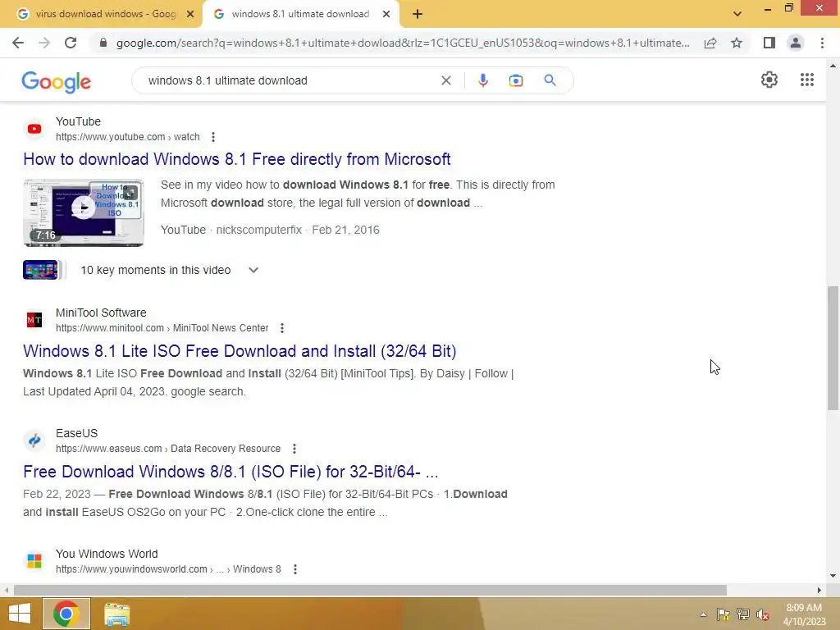Screen dimensions: 840x630
Task: Go back using the browser back arrow
Action: pyautogui.click(x=18, y=43)
